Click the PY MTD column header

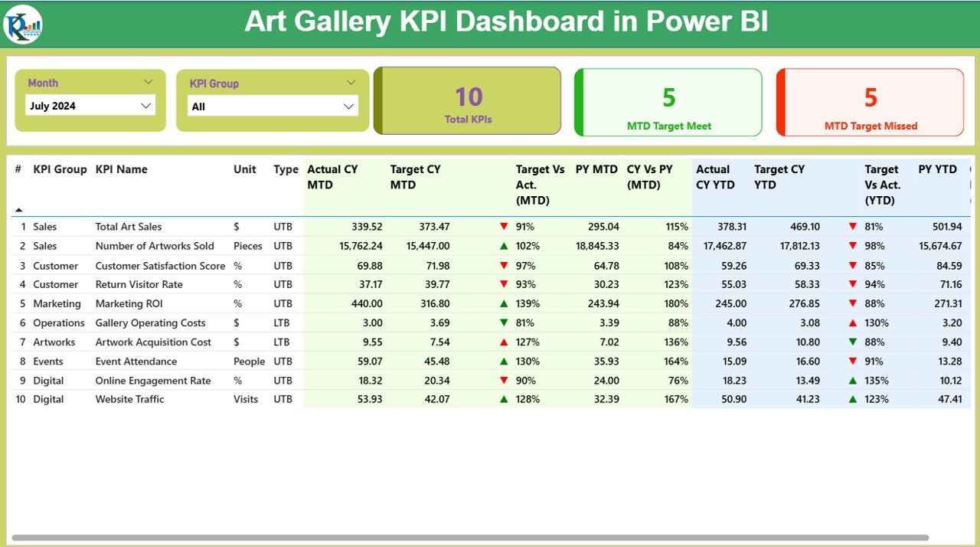tap(596, 169)
